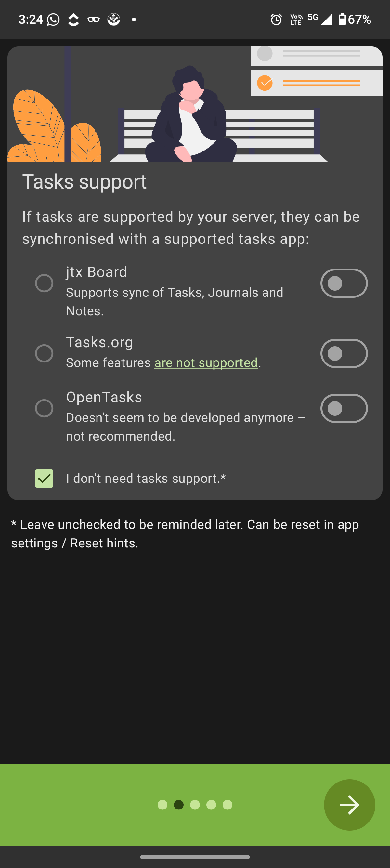Tap the alarm clock status bar icon
The width and height of the screenshot is (390, 868).
pyautogui.click(x=276, y=20)
